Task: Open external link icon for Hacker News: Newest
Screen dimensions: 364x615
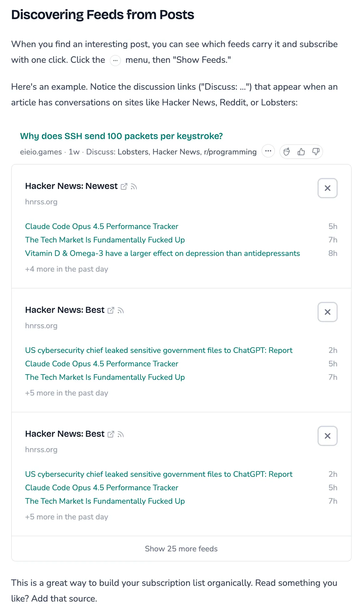Action: click(124, 186)
